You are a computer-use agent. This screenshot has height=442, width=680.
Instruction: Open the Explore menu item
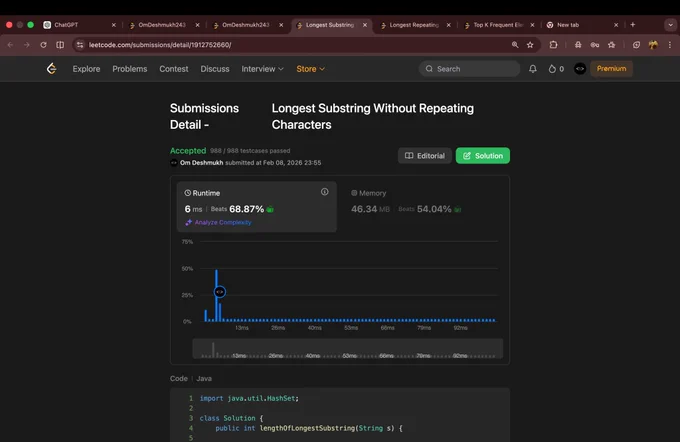pyautogui.click(x=86, y=69)
